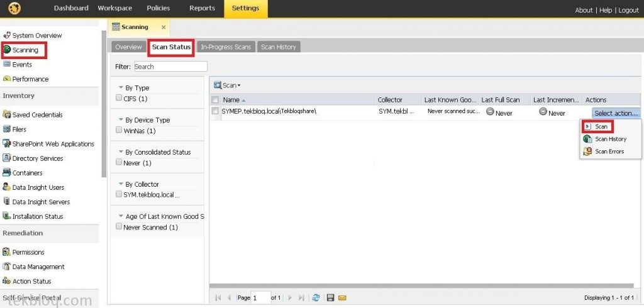Click the Filter search field
This screenshot has height=308, width=644.
click(170, 67)
